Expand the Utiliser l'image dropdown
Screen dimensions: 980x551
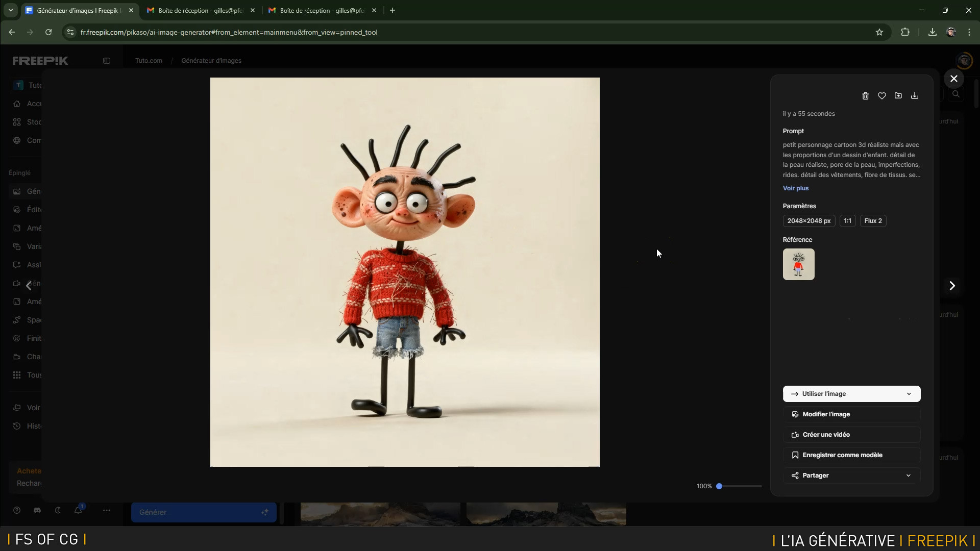coord(909,394)
